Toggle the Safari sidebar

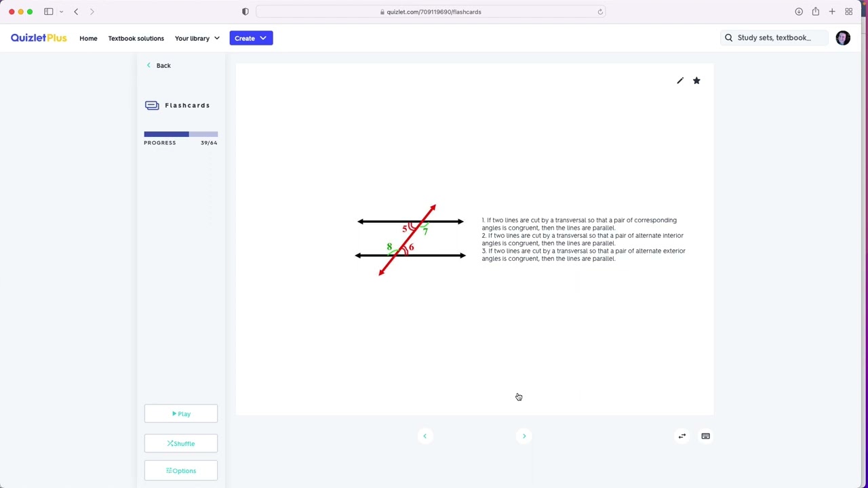click(x=49, y=12)
